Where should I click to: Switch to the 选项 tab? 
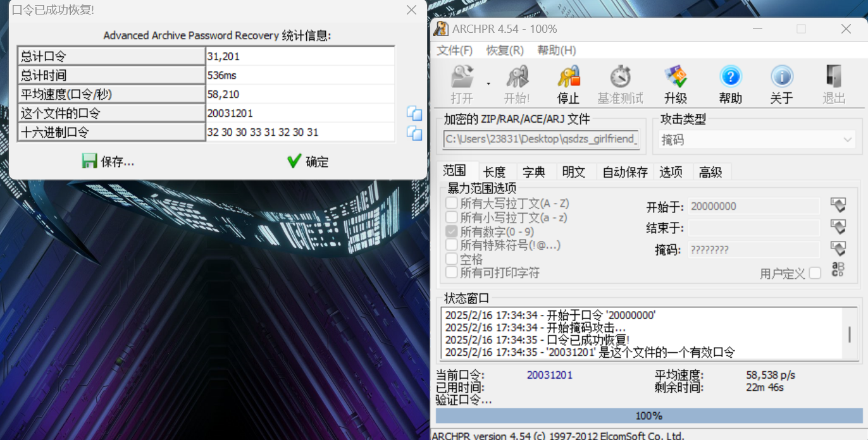pyautogui.click(x=671, y=172)
